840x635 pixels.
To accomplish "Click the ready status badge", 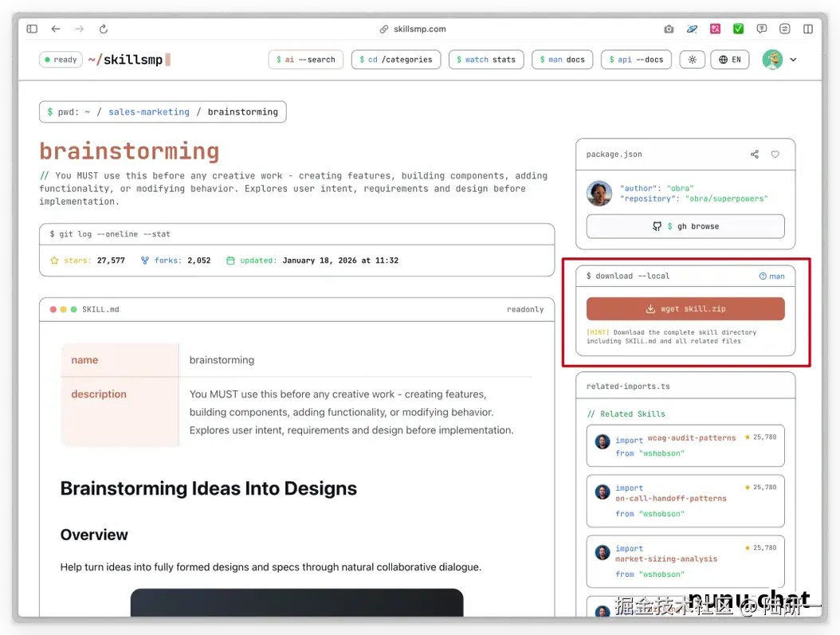I will 61,60.
